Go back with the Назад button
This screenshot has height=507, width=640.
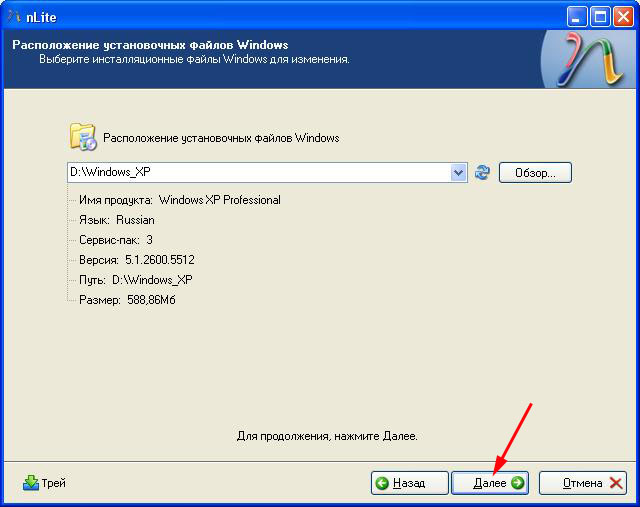(x=409, y=483)
